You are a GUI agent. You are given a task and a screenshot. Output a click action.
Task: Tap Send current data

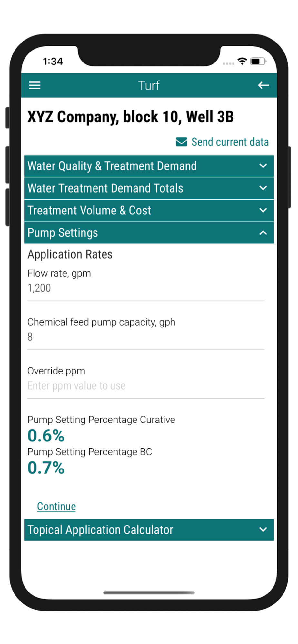point(230,142)
